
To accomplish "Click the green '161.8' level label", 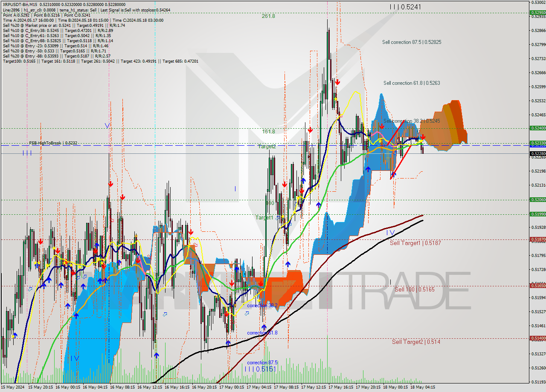I will (268, 132).
